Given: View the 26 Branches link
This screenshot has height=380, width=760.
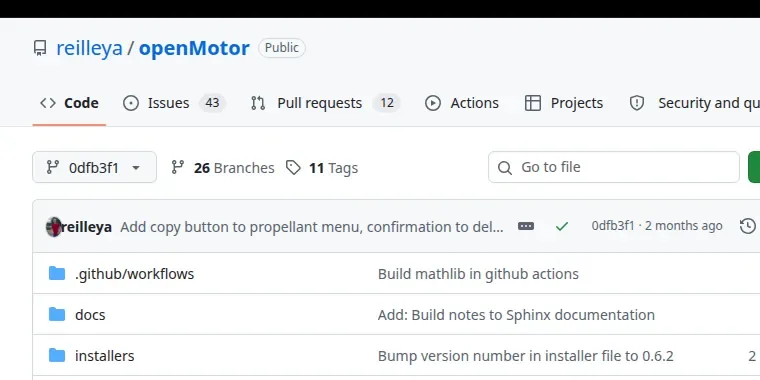Looking at the screenshot, I should [x=222, y=168].
